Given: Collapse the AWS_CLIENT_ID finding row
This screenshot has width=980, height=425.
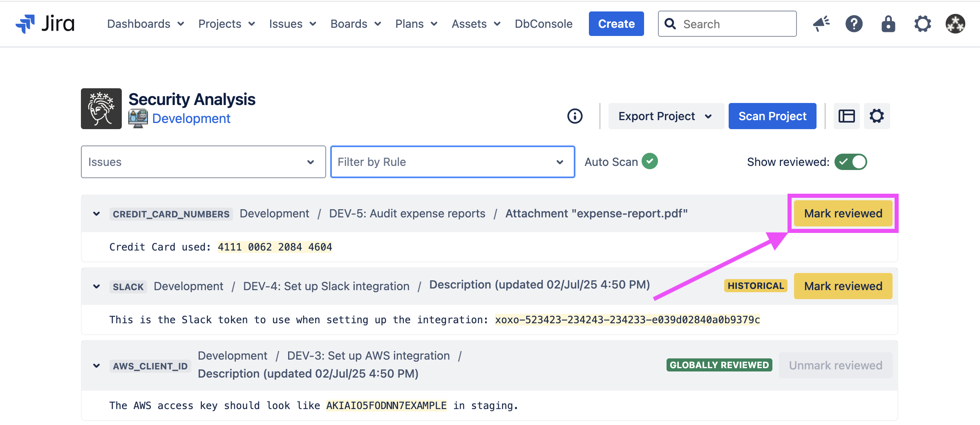Looking at the screenshot, I should click(x=96, y=366).
